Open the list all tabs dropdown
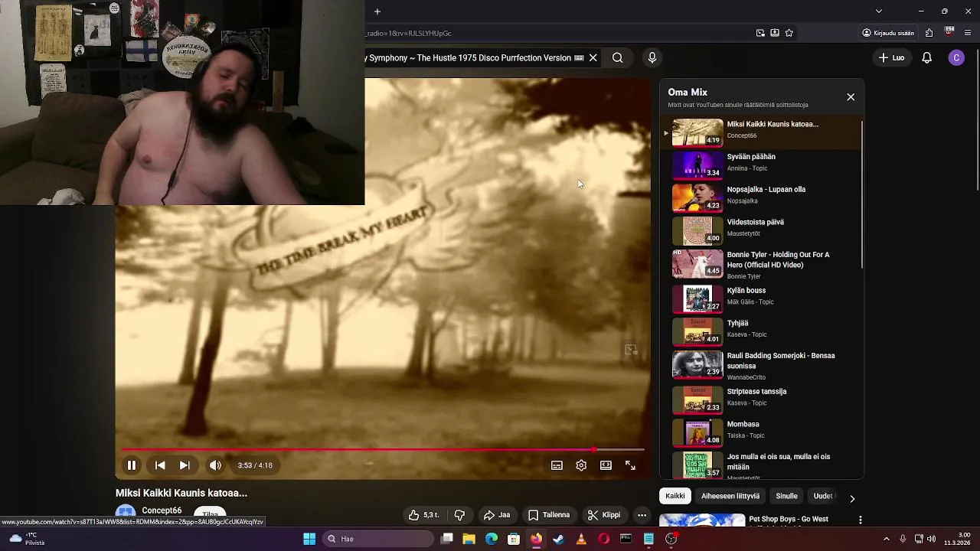The width and height of the screenshot is (980, 551). click(x=878, y=11)
